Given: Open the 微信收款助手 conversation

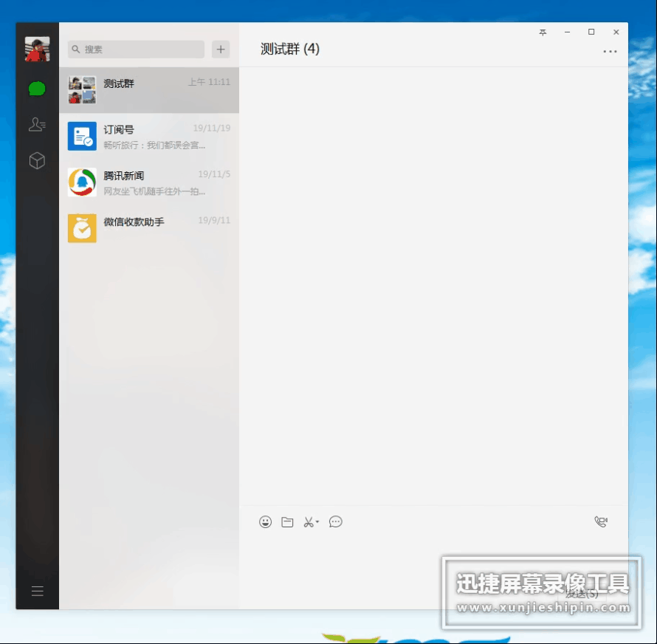Looking at the screenshot, I should [x=149, y=228].
